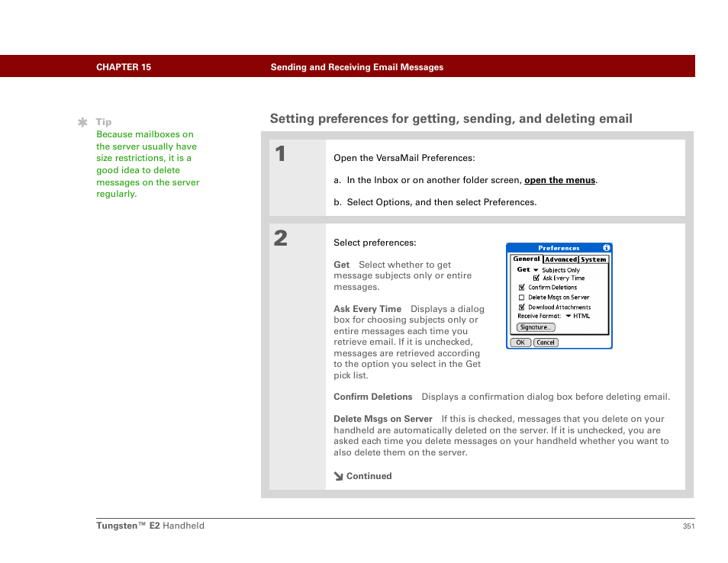Click "Select Options, and then select Preferences."
728x563 pixels.
[442, 202]
